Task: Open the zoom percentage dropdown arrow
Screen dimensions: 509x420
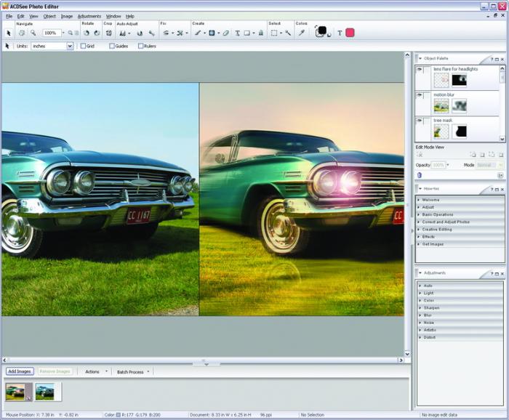Action: coord(63,33)
